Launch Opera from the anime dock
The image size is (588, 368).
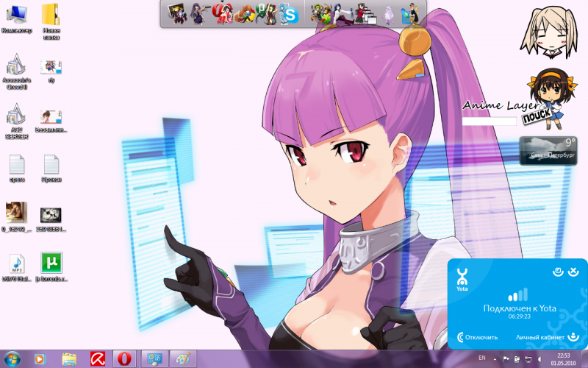click(x=223, y=13)
